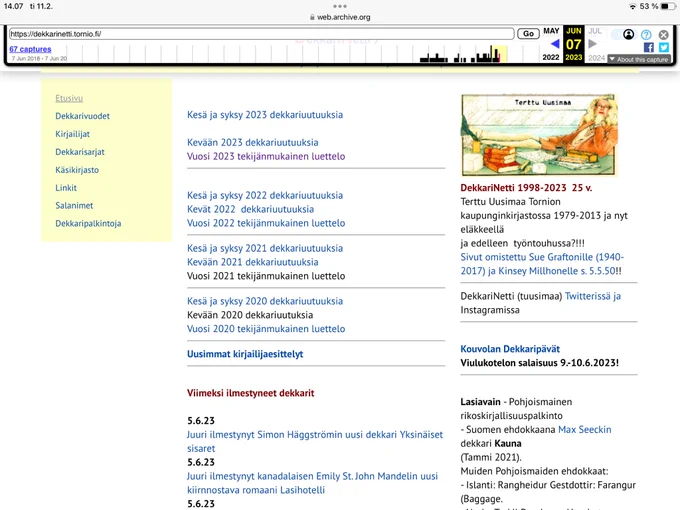Open Vuosi 2022 tekijänmukainen luettelo
680x510 pixels.
266,223
